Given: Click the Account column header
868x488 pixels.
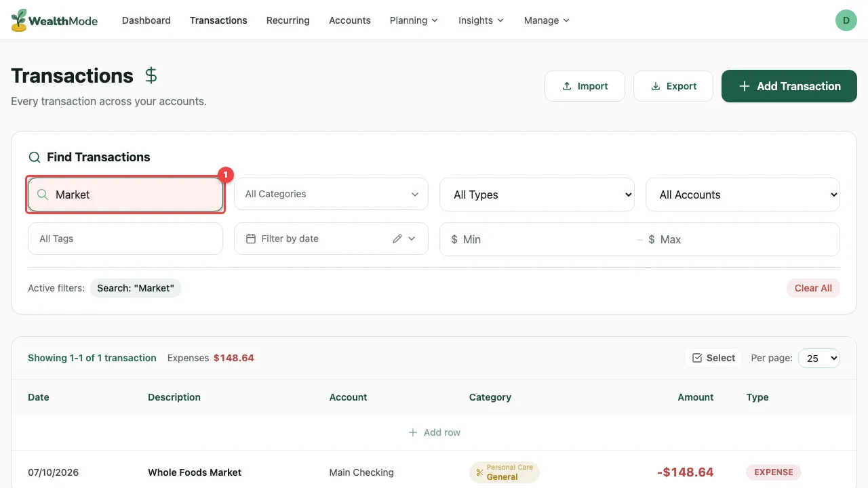Looking at the screenshot, I should click(x=349, y=397).
